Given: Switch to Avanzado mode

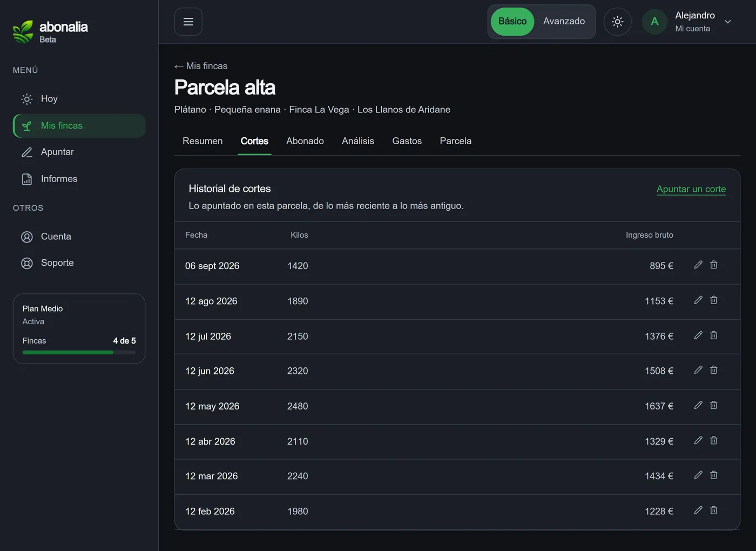Looking at the screenshot, I should point(564,22).
